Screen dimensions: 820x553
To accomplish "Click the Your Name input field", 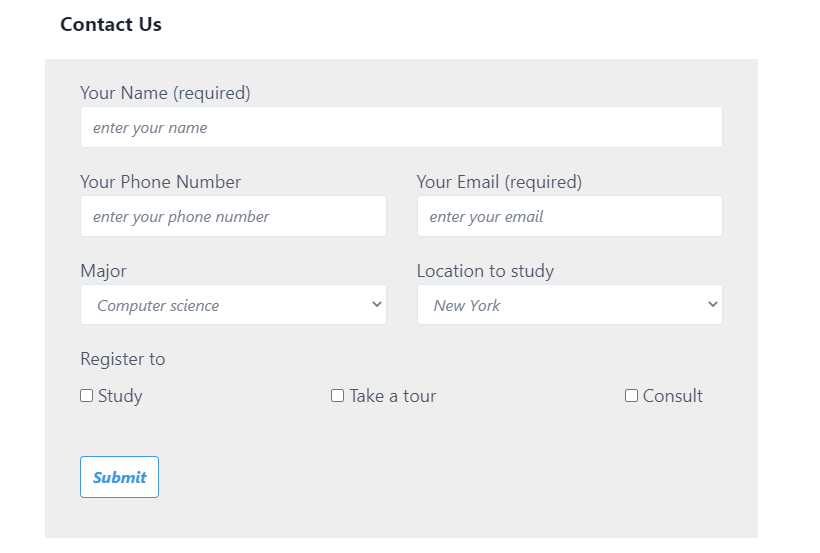I will tap(400, 128).
